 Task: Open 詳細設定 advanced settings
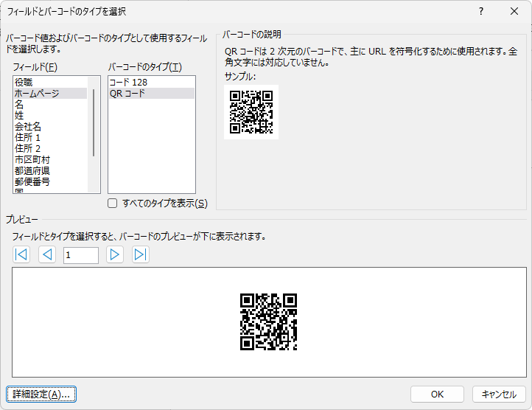[41, 395]
